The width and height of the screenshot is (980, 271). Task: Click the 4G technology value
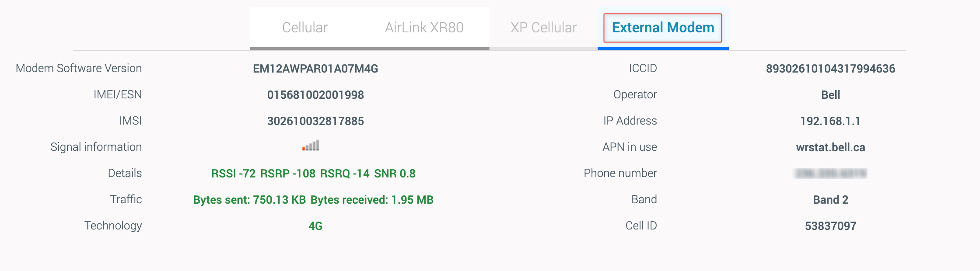point(315,226)
